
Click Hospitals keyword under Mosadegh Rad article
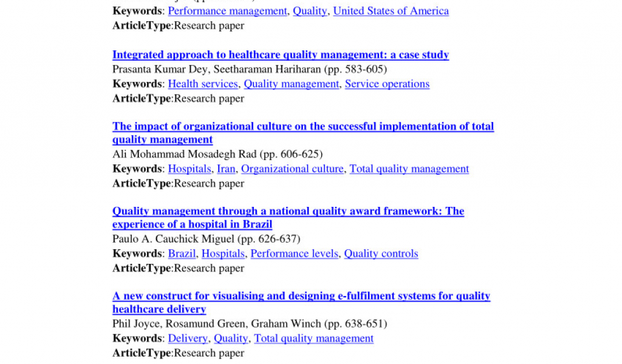190,169
